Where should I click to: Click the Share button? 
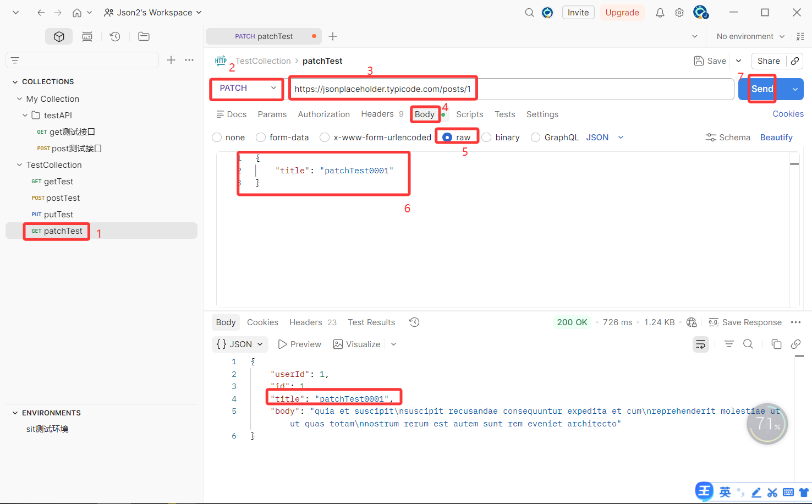(769, 61)
